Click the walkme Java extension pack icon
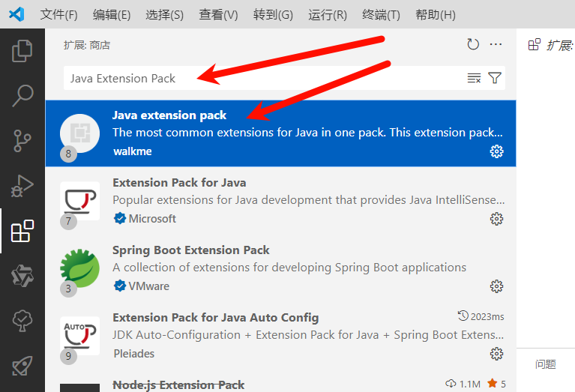Viewport: 575px width, 392px height. click(79, 133)
